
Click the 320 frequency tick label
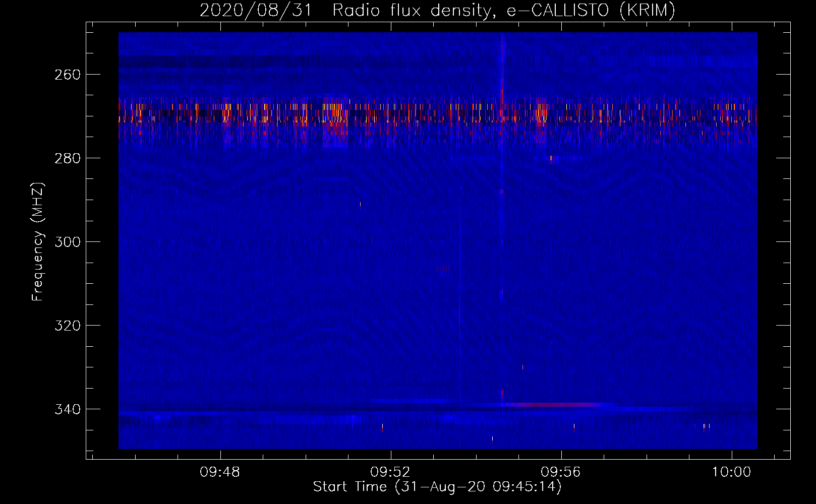68,326
